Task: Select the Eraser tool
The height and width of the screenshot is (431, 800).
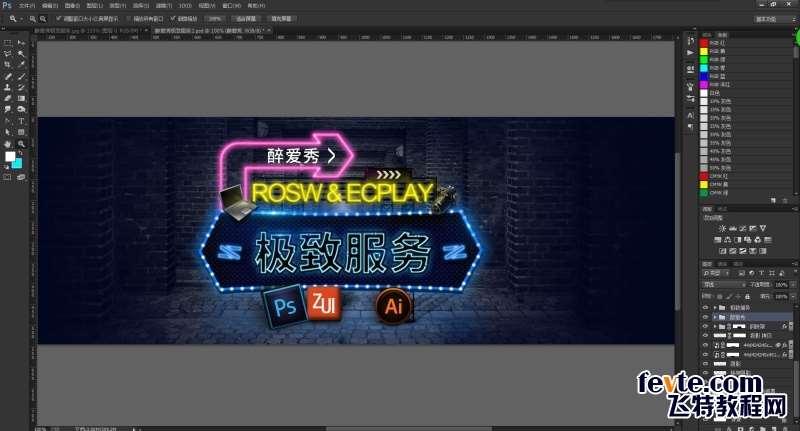Action: tap(8, 98)
